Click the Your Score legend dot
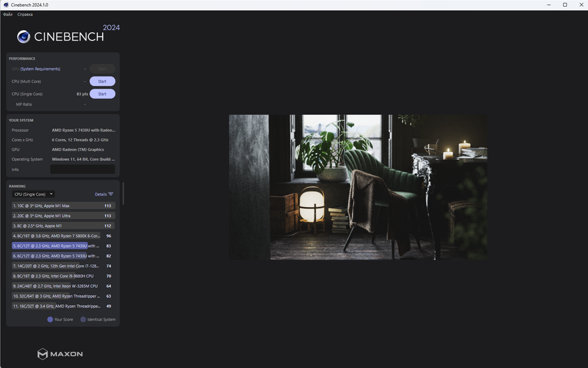The image size is (588, 368). click(x=50, y=320)
